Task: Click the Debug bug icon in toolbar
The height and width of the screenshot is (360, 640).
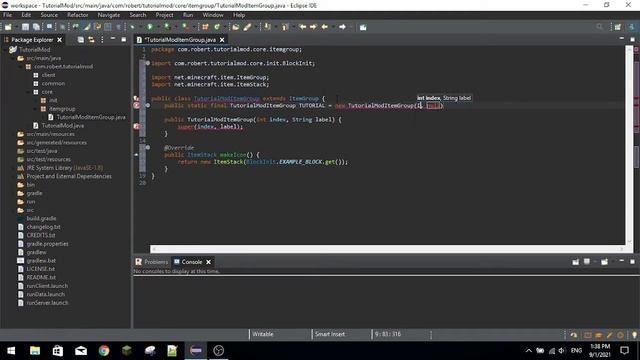Action: [133, 27]
